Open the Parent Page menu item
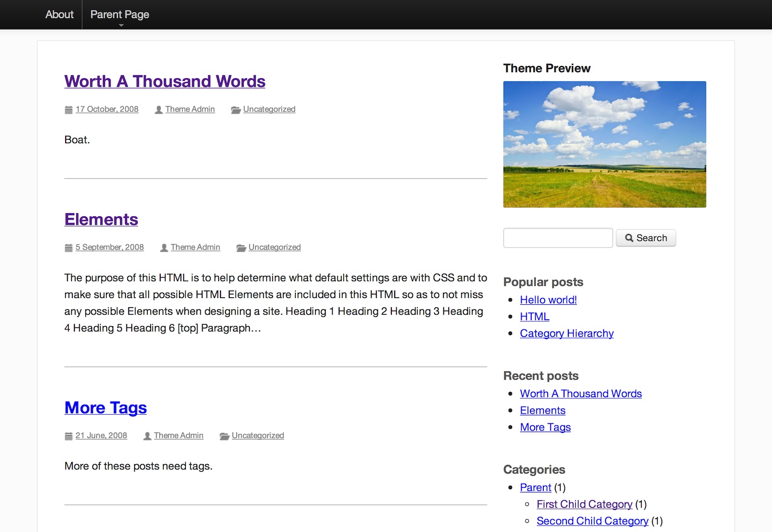 coord(120,14)
